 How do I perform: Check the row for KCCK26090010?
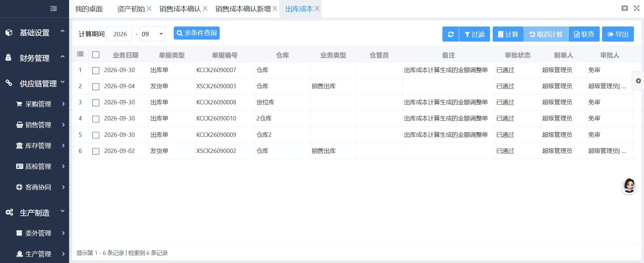96,119
